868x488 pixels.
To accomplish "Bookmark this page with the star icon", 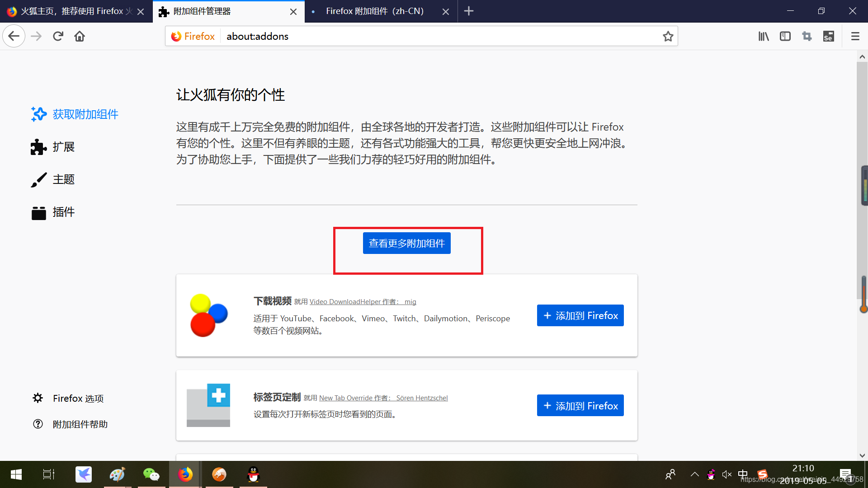I will coord(668,36).
